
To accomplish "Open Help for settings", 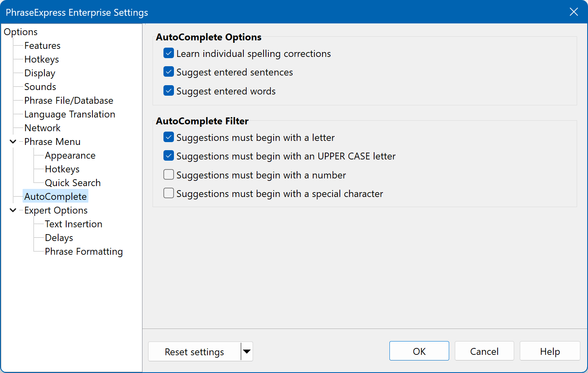I will pos(550,351).
